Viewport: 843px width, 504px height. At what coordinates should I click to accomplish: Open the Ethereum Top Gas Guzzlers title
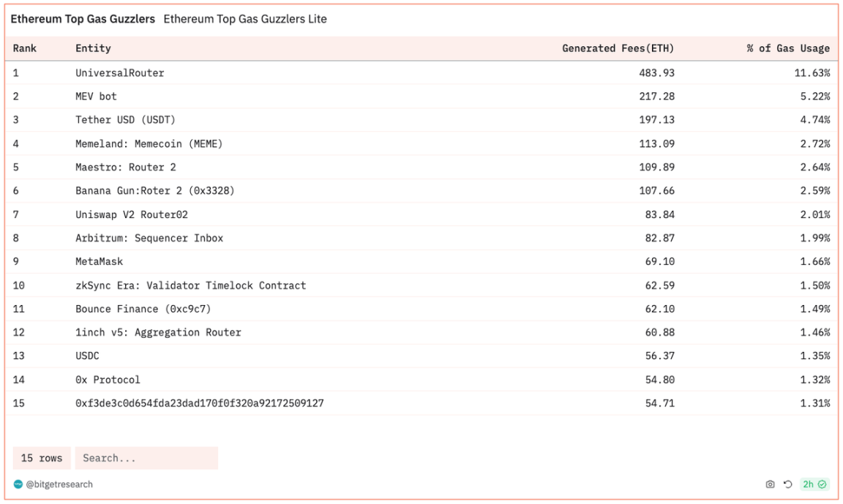(x=83, y=19)
